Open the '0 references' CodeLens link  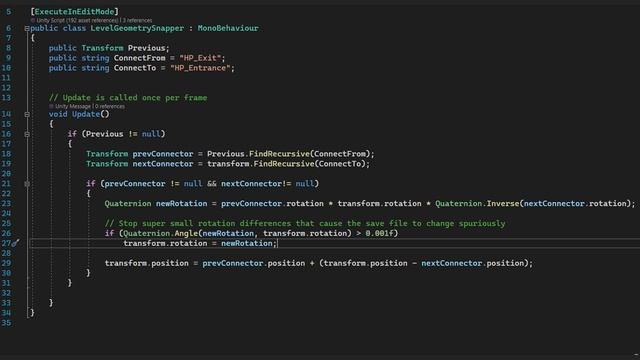pyautogui.click(x=110, y=107)
